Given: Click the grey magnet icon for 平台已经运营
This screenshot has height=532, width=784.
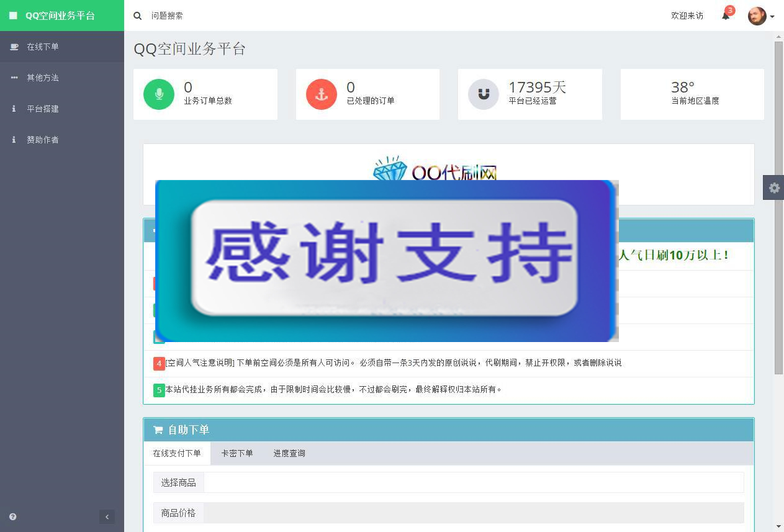Looking at the screenshot, I should pyautogui.click(x=484, y=94).
